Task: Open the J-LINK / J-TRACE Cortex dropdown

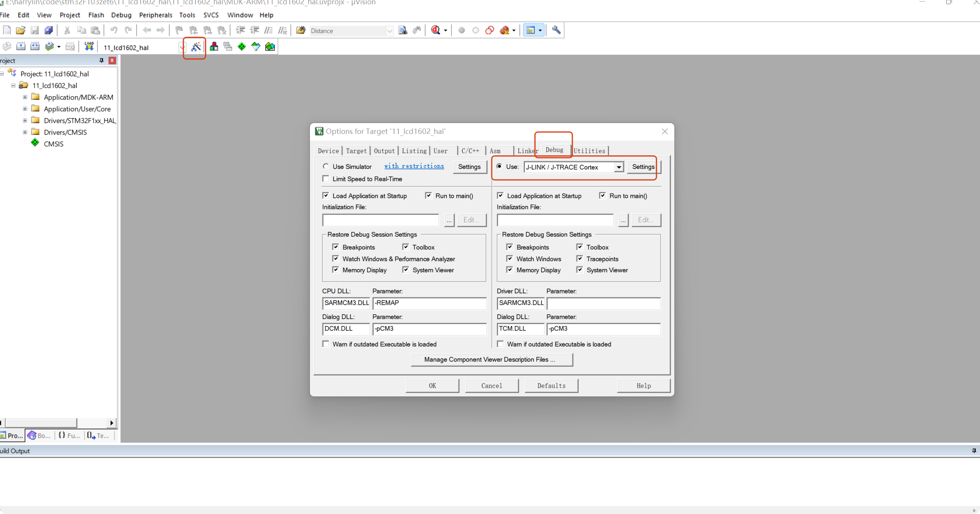Action: click(x=618, y=167)
